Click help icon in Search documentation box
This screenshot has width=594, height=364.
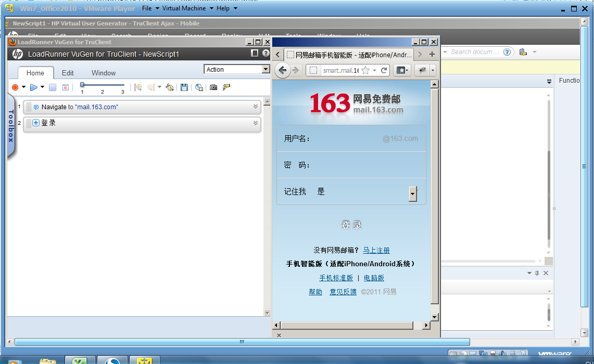(507, 52)
